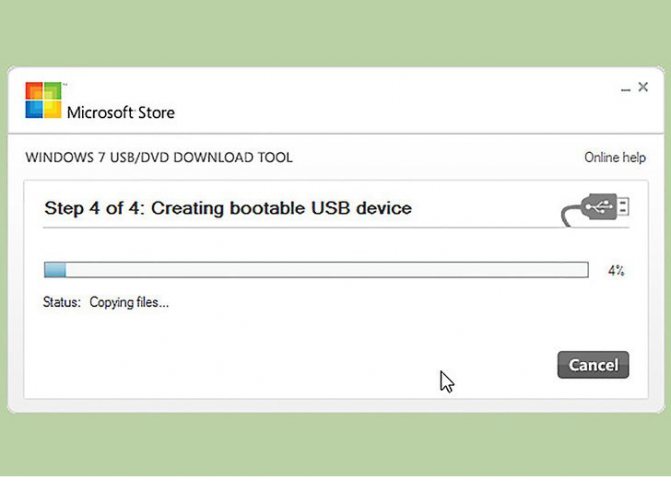Minimize the download tool window
The image size is (671, 503).
pos(626,89)
